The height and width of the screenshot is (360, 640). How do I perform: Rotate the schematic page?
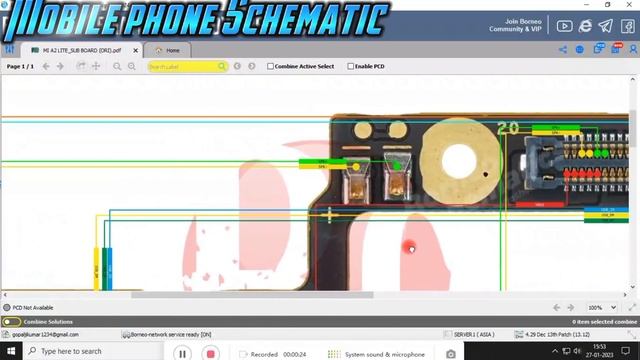pos(81,66)
